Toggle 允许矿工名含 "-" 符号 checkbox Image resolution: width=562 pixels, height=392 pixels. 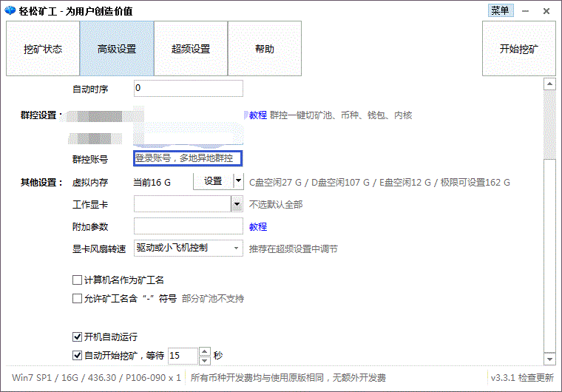[77, 299]
